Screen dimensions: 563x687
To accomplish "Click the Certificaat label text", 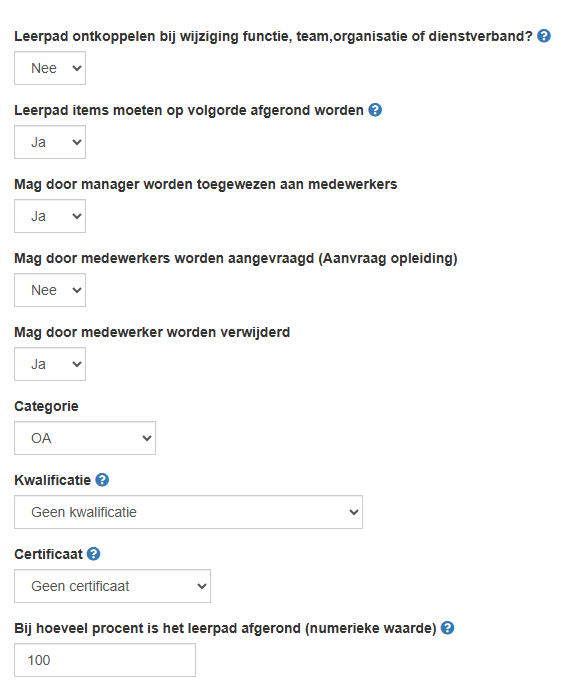I will pyautogui.click(x=49, y=555).
